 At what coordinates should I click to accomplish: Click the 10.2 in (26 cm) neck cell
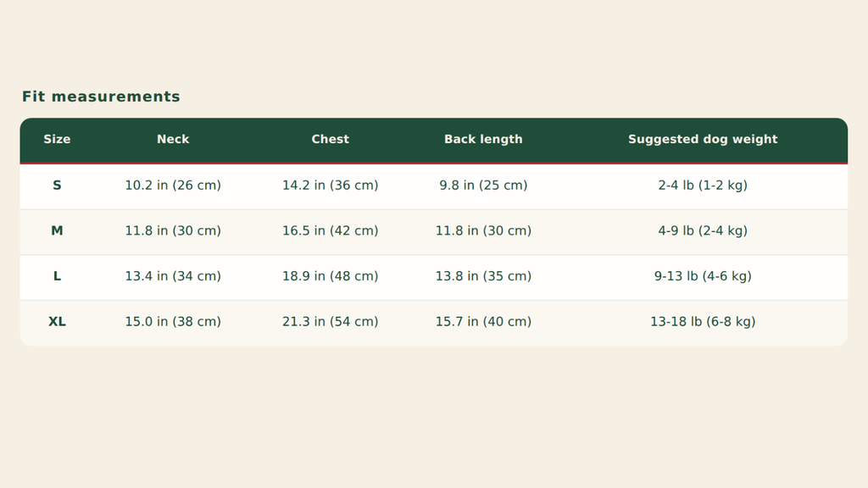point(173,186)
